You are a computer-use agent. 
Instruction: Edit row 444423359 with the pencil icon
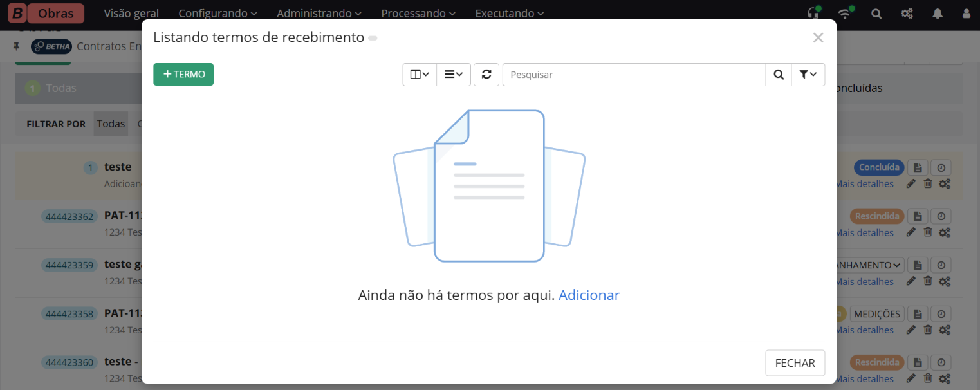click(x=911, y=281)
